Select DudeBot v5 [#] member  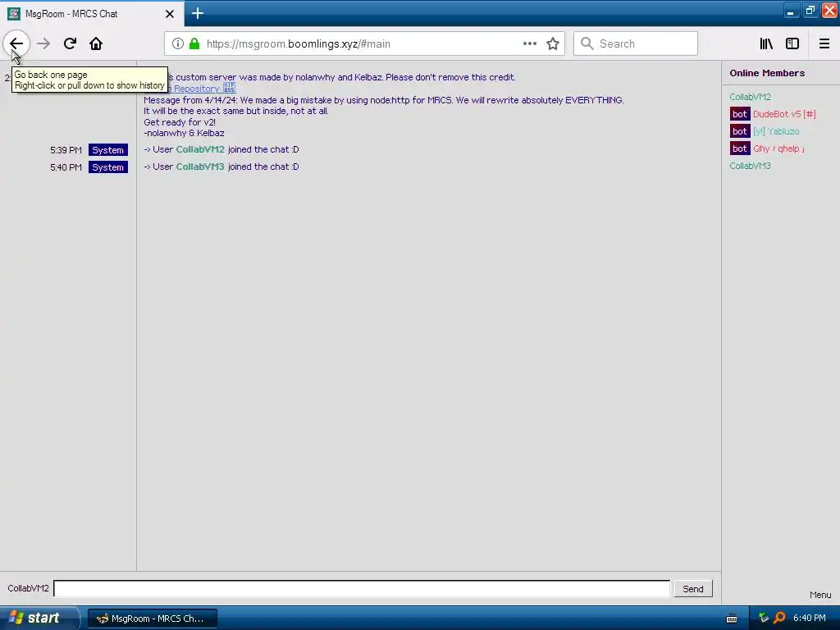tap(784, 114)
